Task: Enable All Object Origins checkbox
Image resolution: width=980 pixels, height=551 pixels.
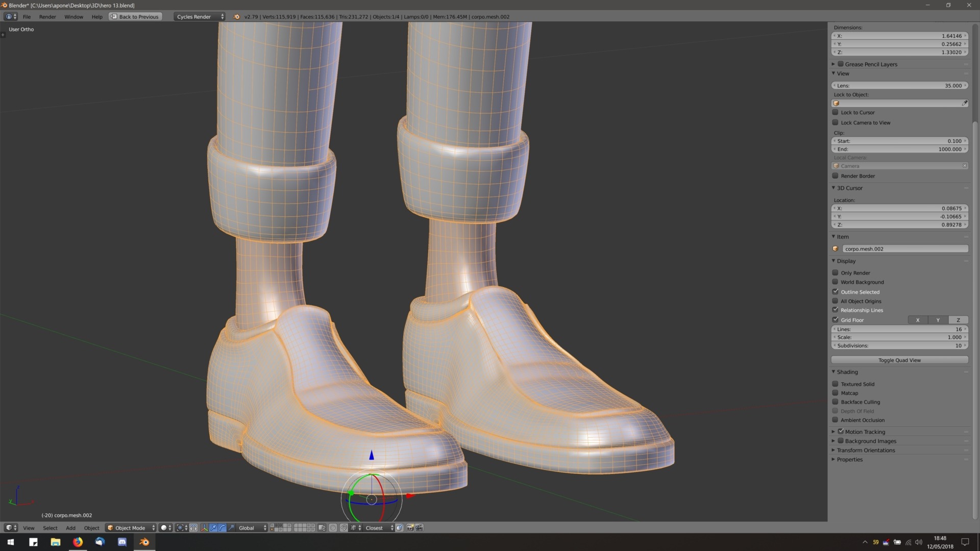Action: (836, 301)
